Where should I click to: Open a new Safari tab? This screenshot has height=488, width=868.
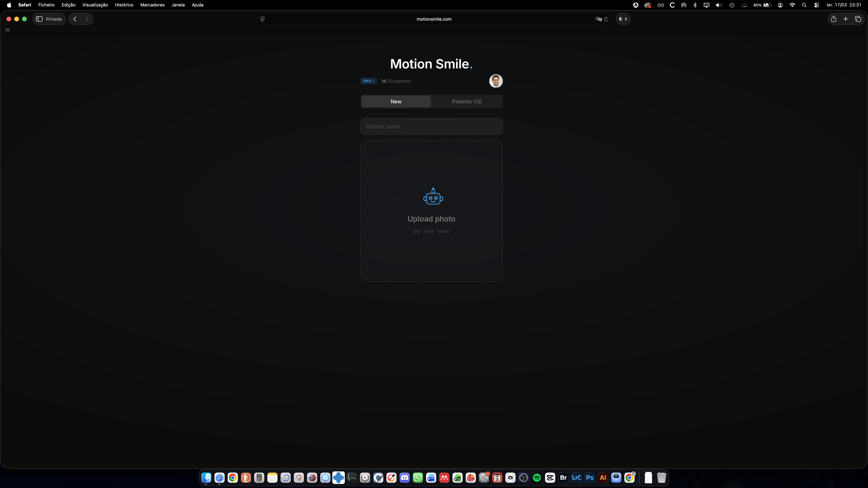coord(846,19)
